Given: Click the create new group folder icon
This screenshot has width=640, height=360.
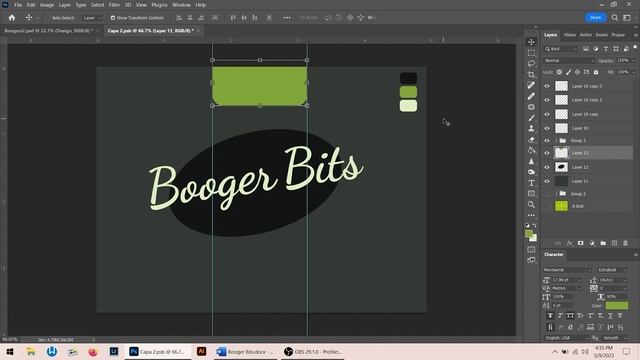Looking at the screenshot, I should [x=603, y=243].
